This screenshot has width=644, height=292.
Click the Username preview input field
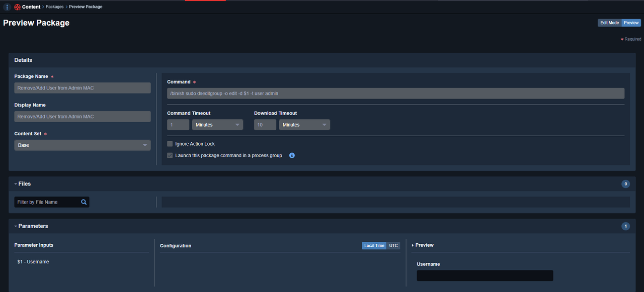[x=485, y=275]
